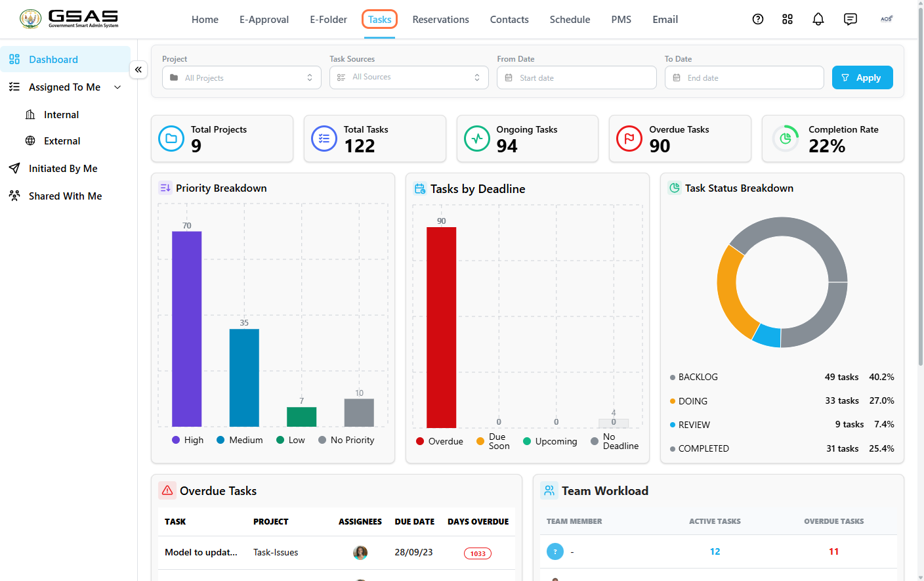Toggle the Overdue deadline legend item
Viewport: 924px width, 581px height.
click(440, 441)
